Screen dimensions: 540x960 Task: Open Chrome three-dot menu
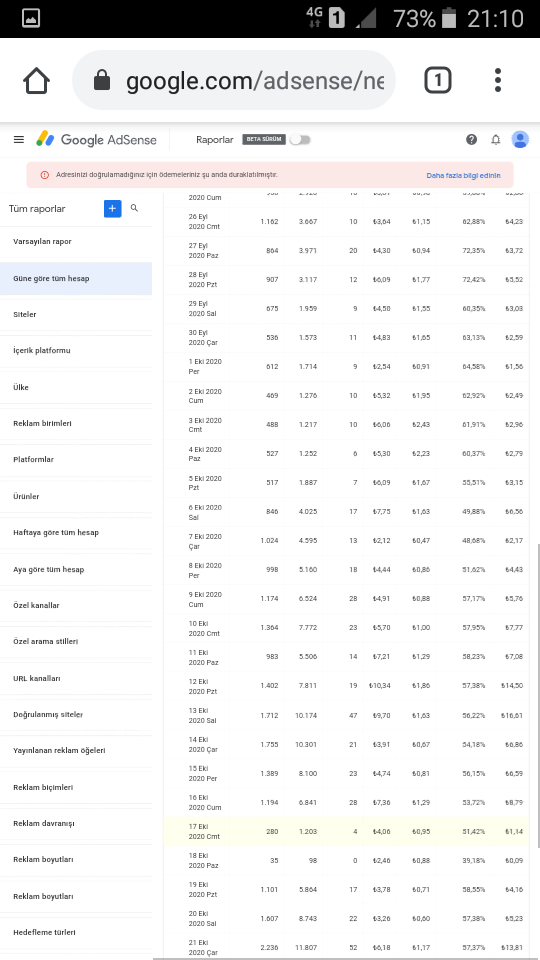[498, 80]
